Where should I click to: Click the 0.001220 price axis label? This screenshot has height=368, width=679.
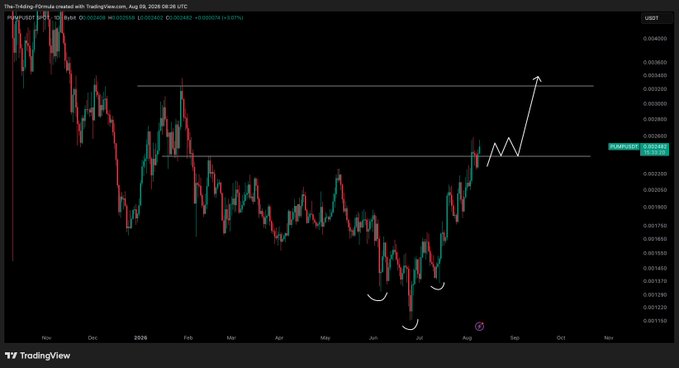655,308
